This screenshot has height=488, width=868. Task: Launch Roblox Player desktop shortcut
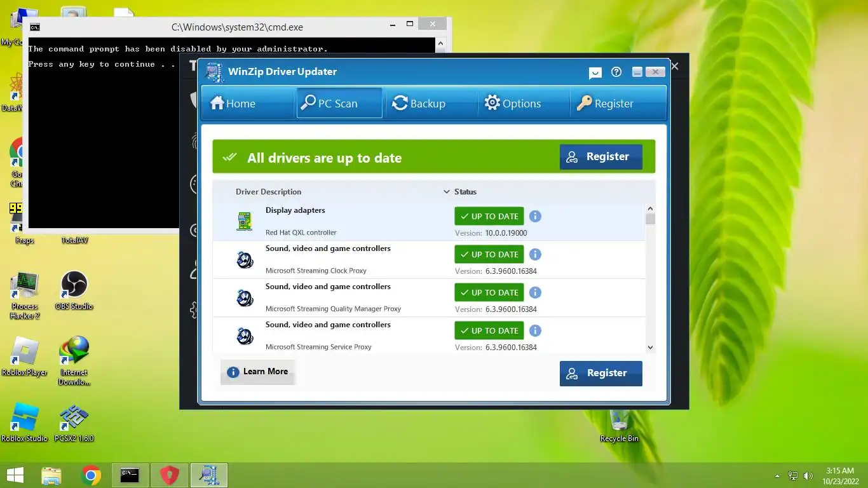(x=24, y=358)
